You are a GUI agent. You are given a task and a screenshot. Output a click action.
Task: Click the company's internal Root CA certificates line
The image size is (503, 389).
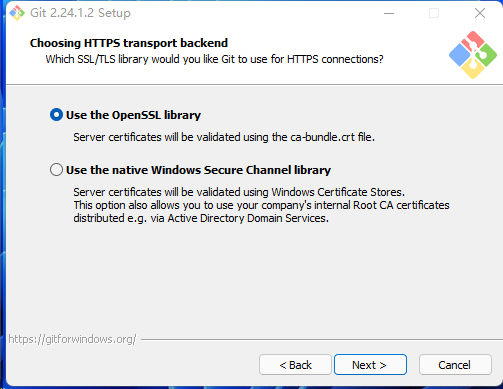[261, 205]
